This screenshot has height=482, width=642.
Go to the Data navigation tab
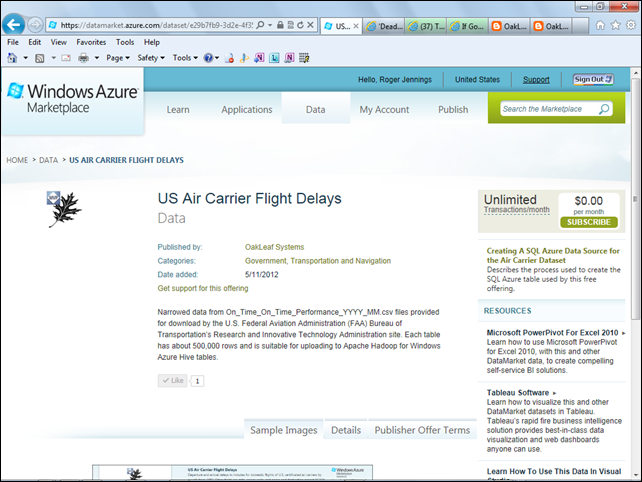coord(315,110)
